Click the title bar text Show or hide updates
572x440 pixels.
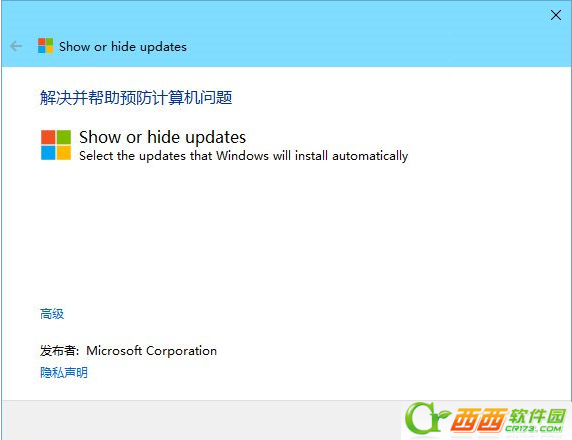tap(123, 47)
